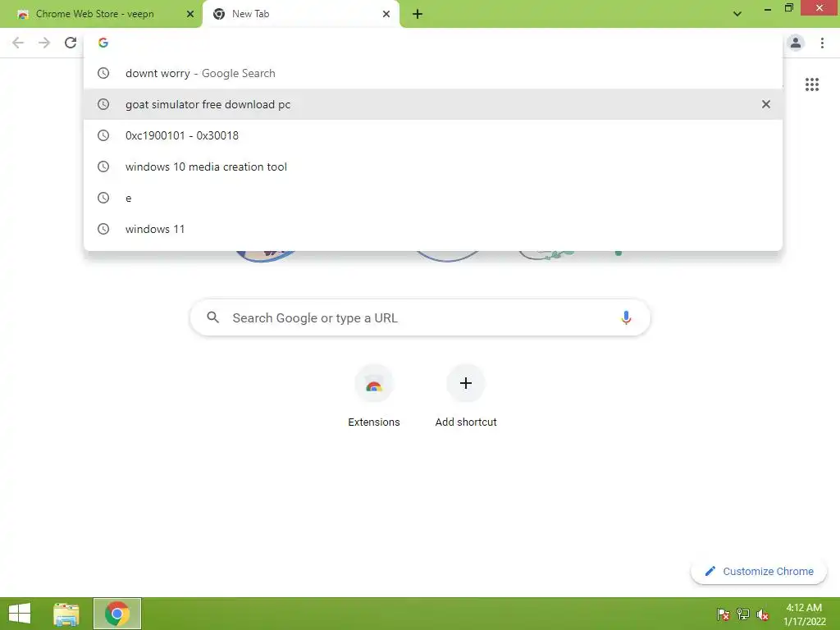The width and height of the screenshot is (840, 630).
Task: Click clock icon beside '0xc1900101 - 0x30018'
Action: coord(103,135)
